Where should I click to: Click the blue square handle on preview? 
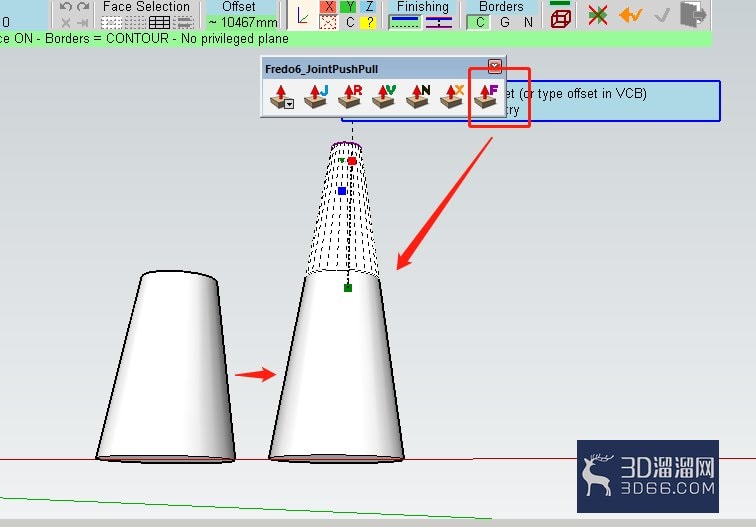tap(342, 191)
